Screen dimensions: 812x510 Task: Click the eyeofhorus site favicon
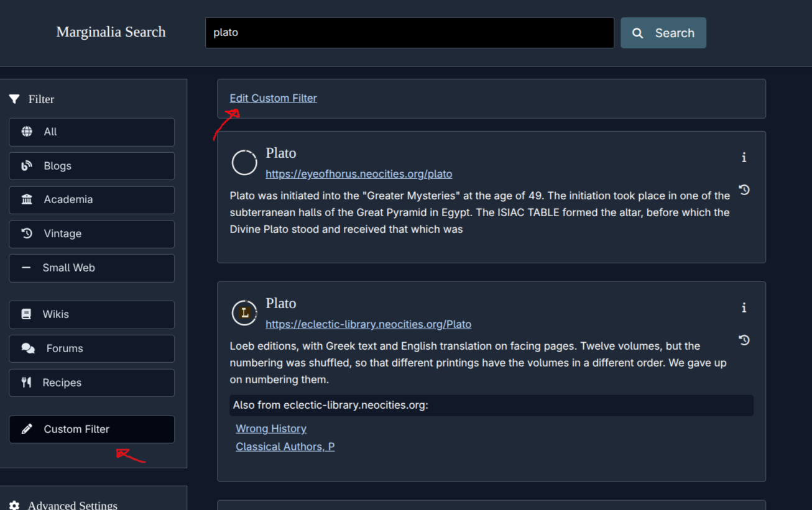coord(244,163)
